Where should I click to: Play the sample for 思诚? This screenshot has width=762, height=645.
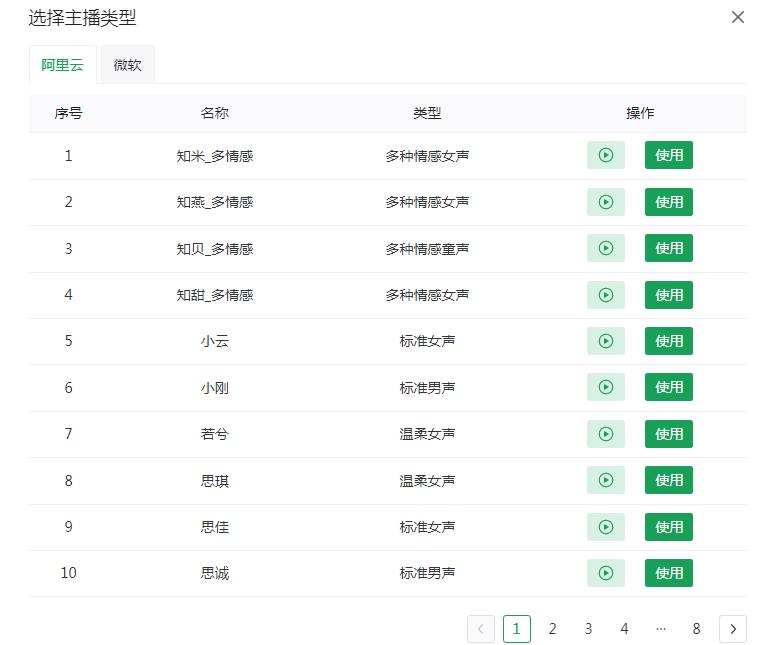coord(606,573)
